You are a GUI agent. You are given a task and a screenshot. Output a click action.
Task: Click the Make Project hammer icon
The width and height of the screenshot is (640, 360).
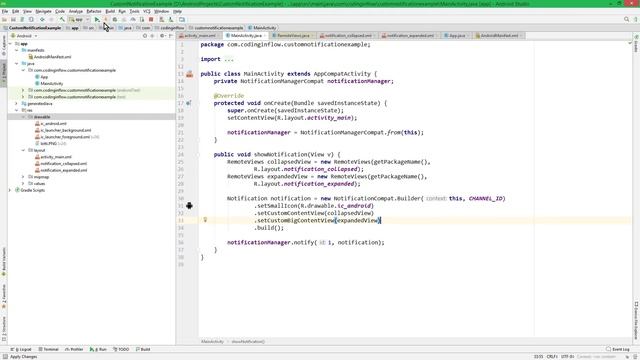pos(62,20)
